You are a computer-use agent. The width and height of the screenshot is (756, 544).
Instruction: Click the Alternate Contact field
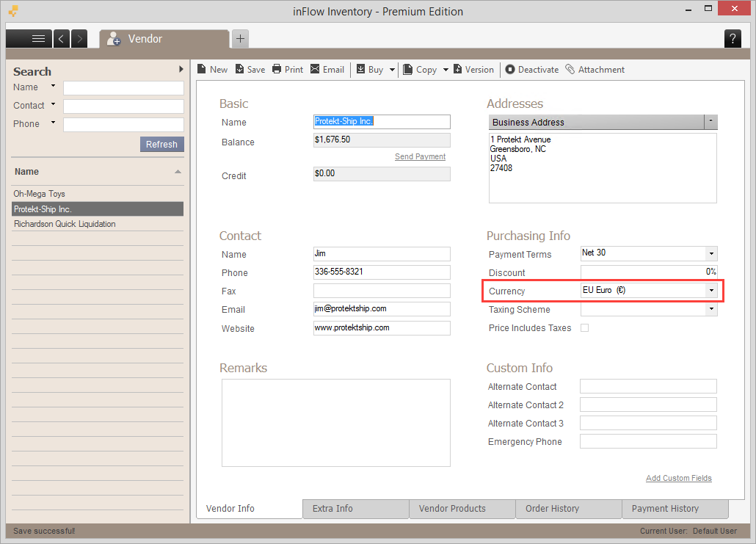point(649,386)
